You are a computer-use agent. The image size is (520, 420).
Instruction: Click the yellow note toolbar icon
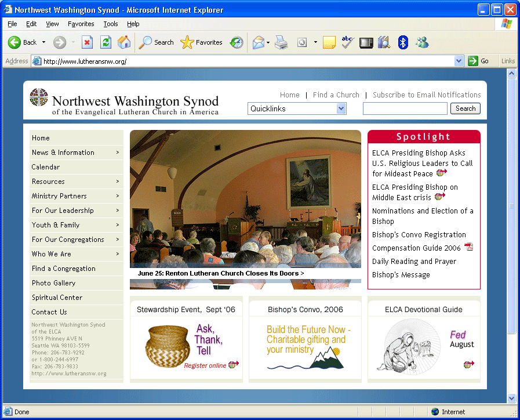(x=329, y=42)
